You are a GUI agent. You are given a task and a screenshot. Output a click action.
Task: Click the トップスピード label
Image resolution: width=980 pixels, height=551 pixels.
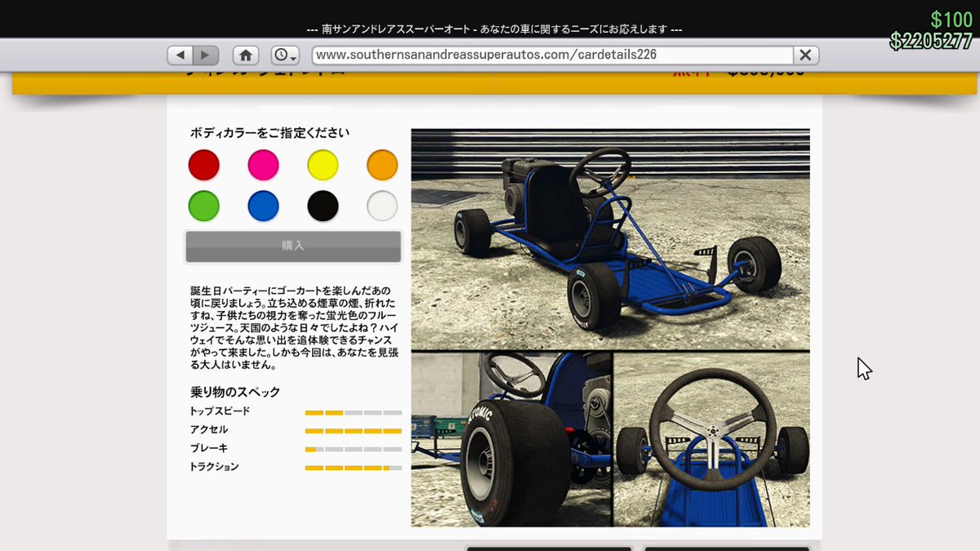220,411
